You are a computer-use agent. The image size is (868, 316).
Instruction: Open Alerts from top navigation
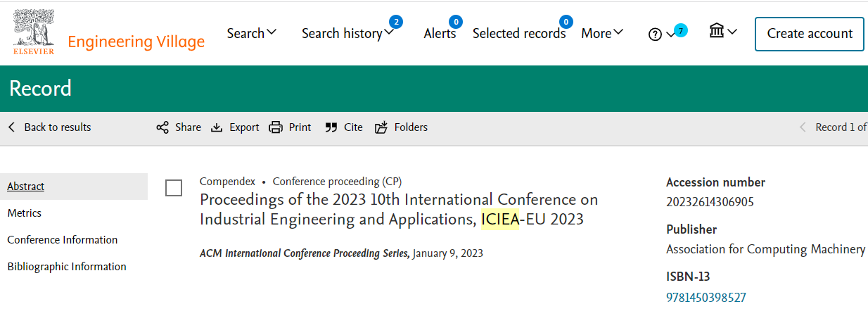coord(440,33)
